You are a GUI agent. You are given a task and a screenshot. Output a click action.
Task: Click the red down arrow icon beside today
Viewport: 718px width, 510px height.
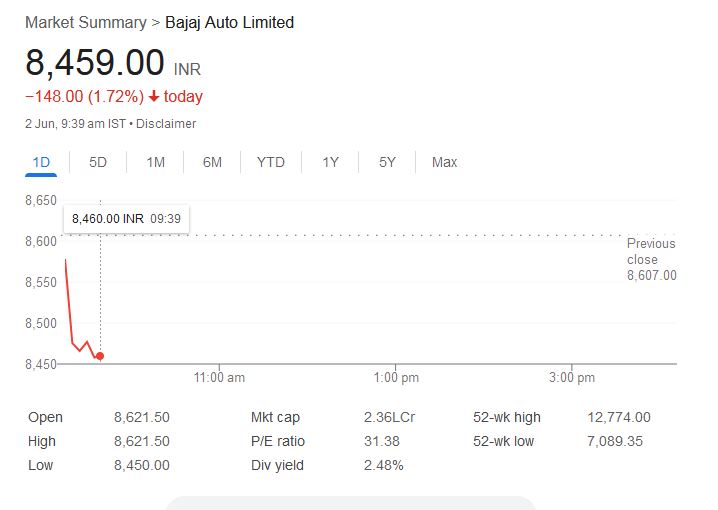click(x=154, y=97)
